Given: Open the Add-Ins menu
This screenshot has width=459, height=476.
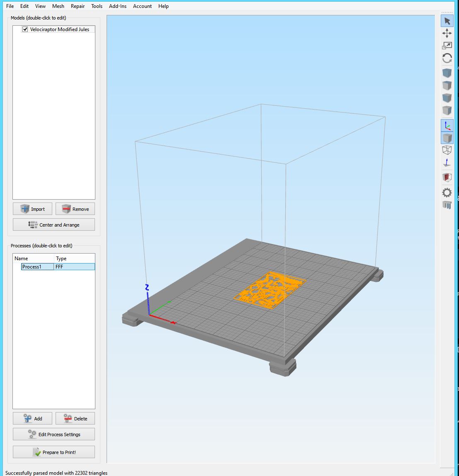Looking at the screenshot, I should pos(118,6).
